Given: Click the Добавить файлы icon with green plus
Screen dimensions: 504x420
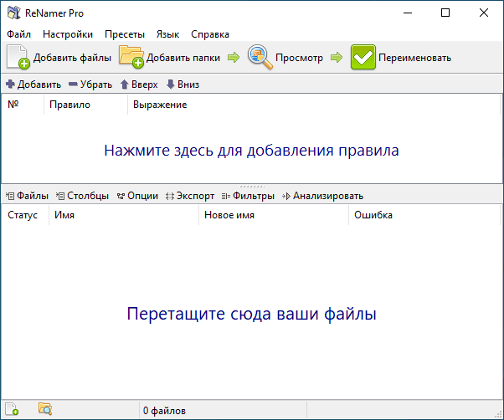Looking at the screenshot, I should pyautogui.click(x=18, y=57).
